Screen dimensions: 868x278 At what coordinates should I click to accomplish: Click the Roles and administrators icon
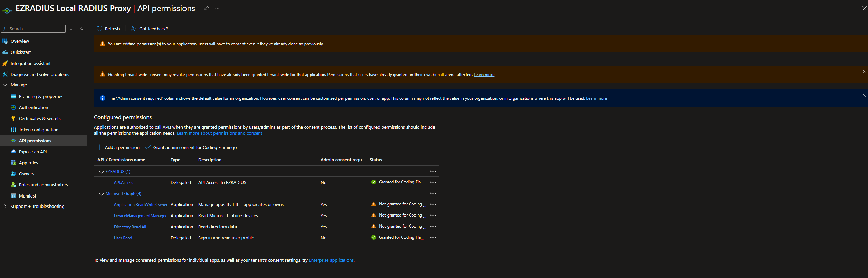point(13,185)
